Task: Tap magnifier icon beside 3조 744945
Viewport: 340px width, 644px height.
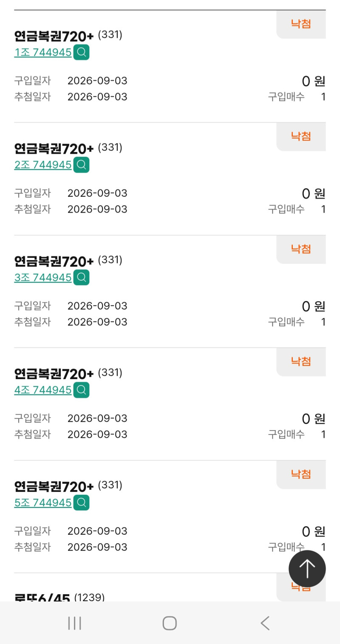Action: coord(82,278)
